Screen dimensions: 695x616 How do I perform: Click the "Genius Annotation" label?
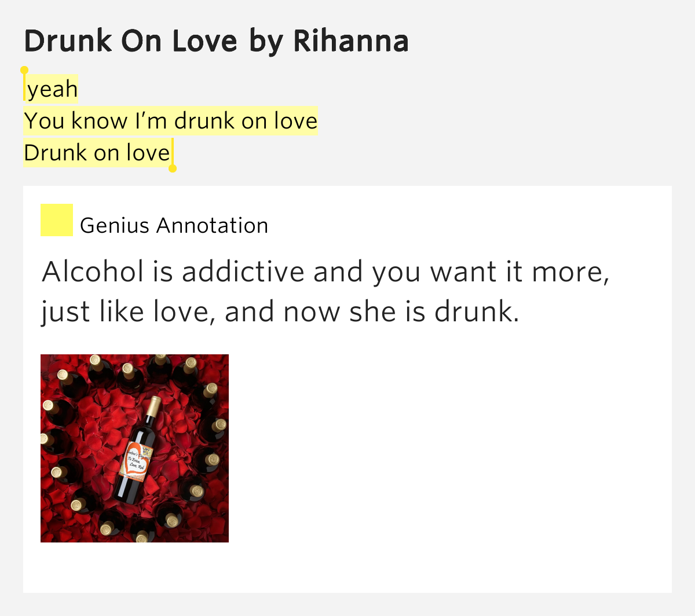pyautogui.click(x=174, y=225)
